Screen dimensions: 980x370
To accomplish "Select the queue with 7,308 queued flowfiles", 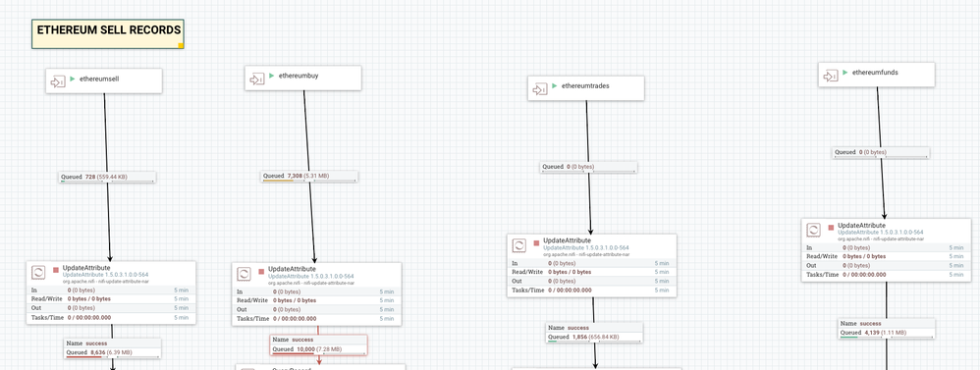I will click(310, 177).
